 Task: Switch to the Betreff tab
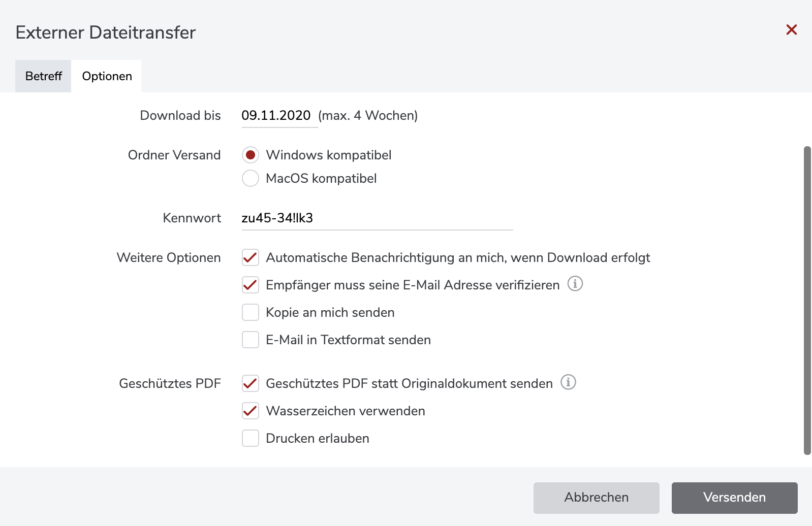[43, 76]
